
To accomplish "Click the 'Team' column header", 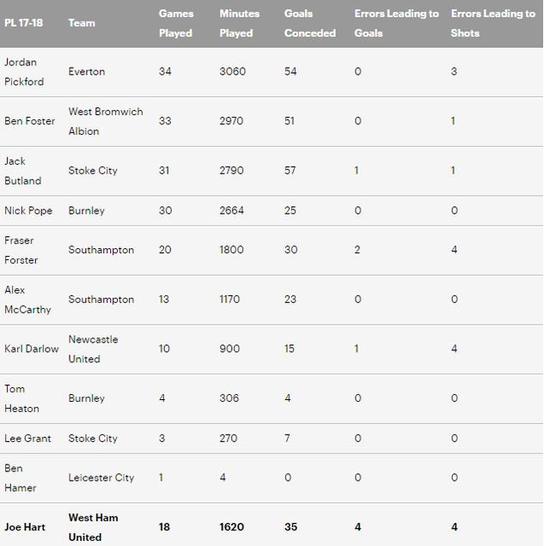I will coord(81,23).
